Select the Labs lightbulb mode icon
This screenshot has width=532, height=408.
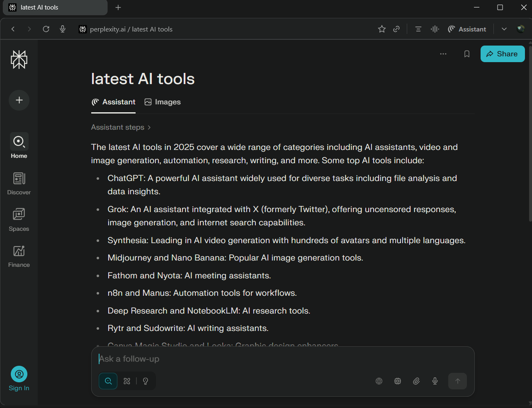[x=146, y=381]
